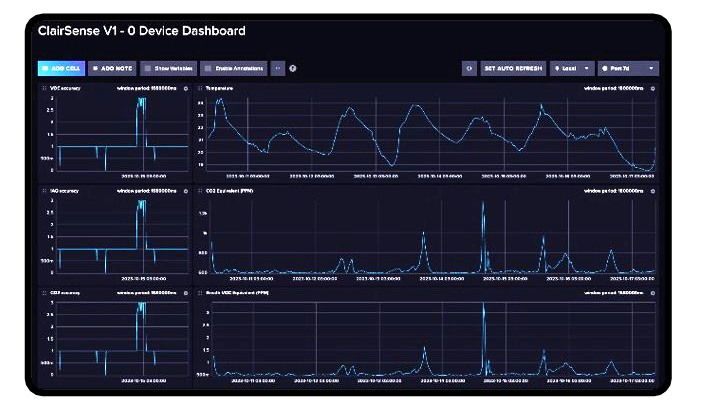Image resolution: width=716 pixels, height=415 pixels.
Task: Click the dashboard title ClairSense V1 - 0
Action: (x=141, y=31)
